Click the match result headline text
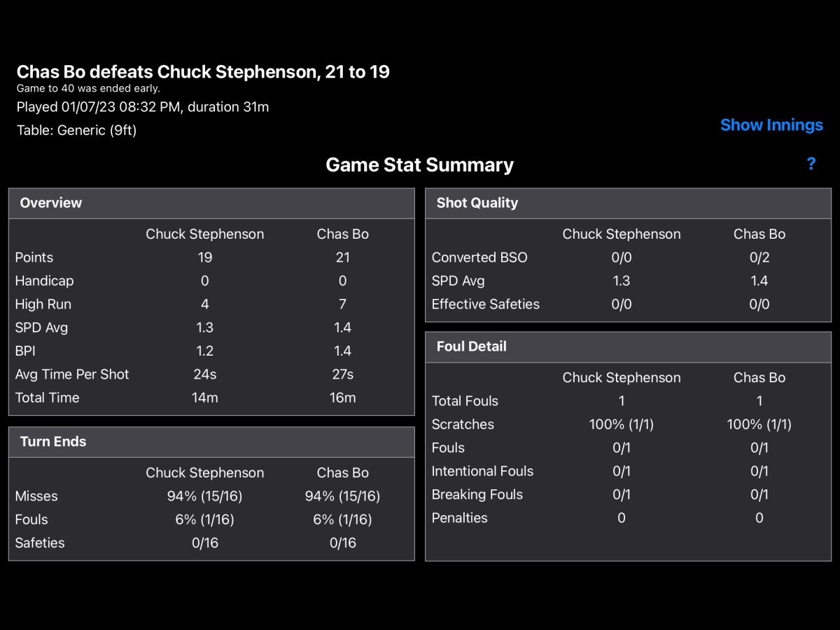 click(203, 71)
